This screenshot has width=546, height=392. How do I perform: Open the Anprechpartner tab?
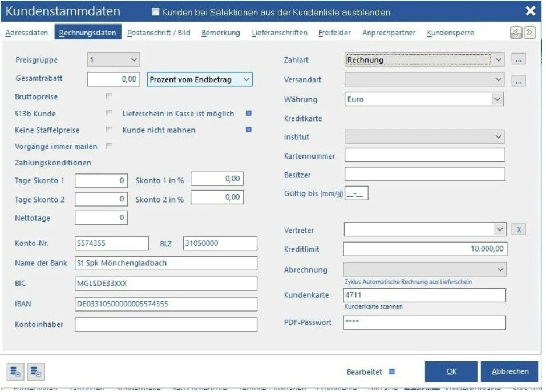(389, 33)
